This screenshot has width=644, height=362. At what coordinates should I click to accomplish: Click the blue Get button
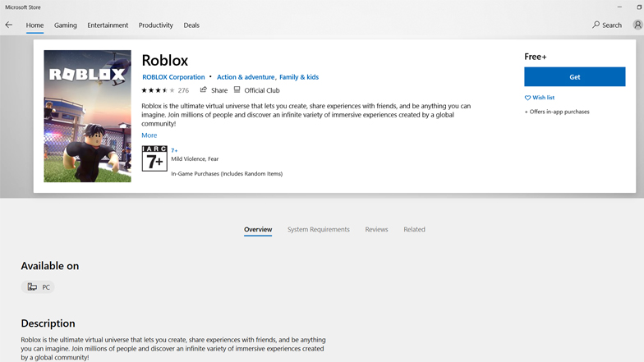point(575,77)
